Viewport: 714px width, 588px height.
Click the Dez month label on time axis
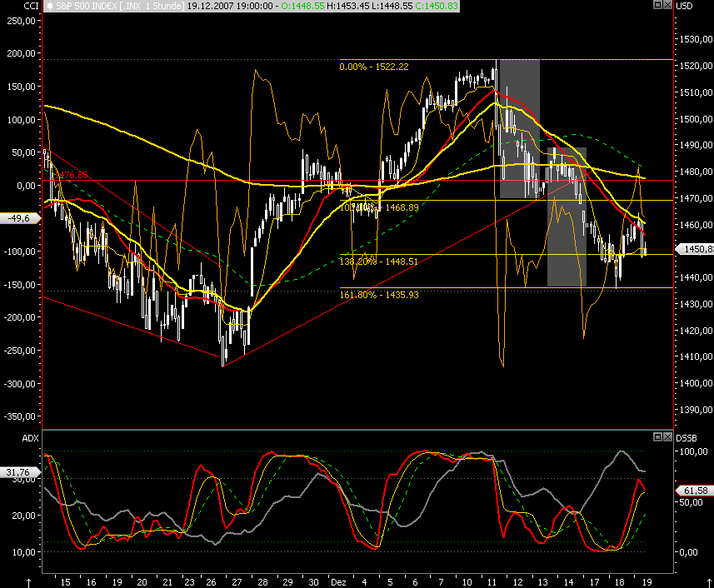pos(338,582)
